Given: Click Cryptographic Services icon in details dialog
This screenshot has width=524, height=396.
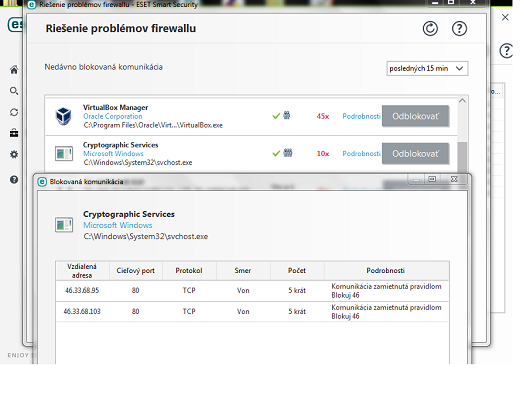Looking at the screenshot, I should (64, 225).
